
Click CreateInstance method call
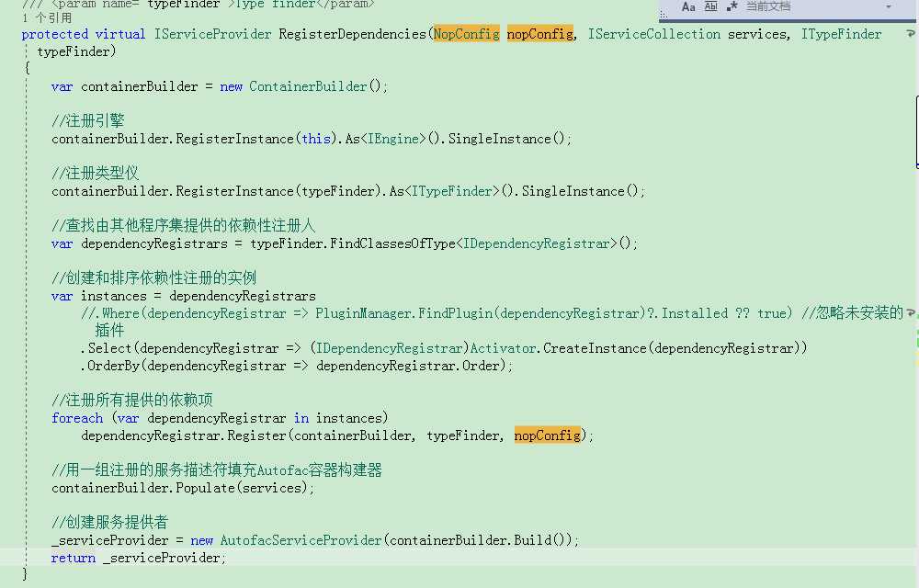click(595, 348)
